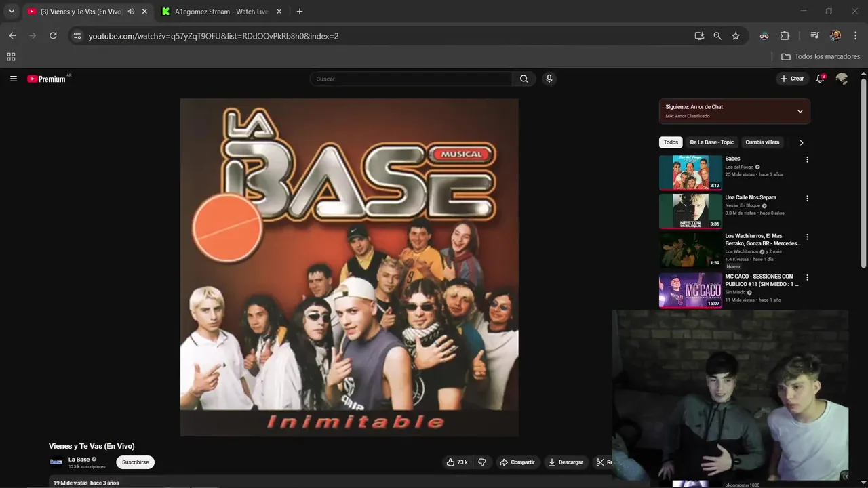Image resolution: width=868 pixels, height=488 pixels.
Task: Bookmark this page with star
Action: coord(736,36)
